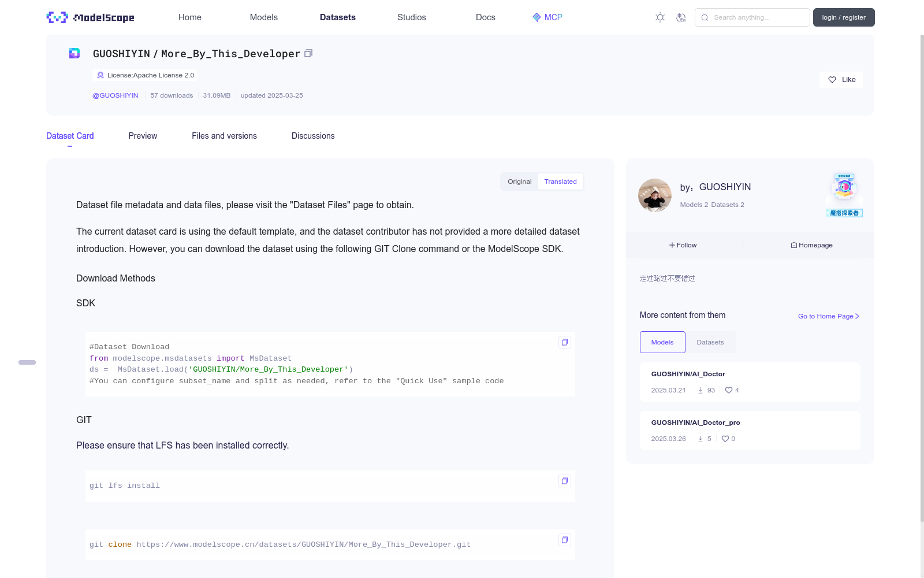Open the Datasets nav item
The height and width of the screenshot is (578, 924).
pyautogui.click(x=338, y=17)
